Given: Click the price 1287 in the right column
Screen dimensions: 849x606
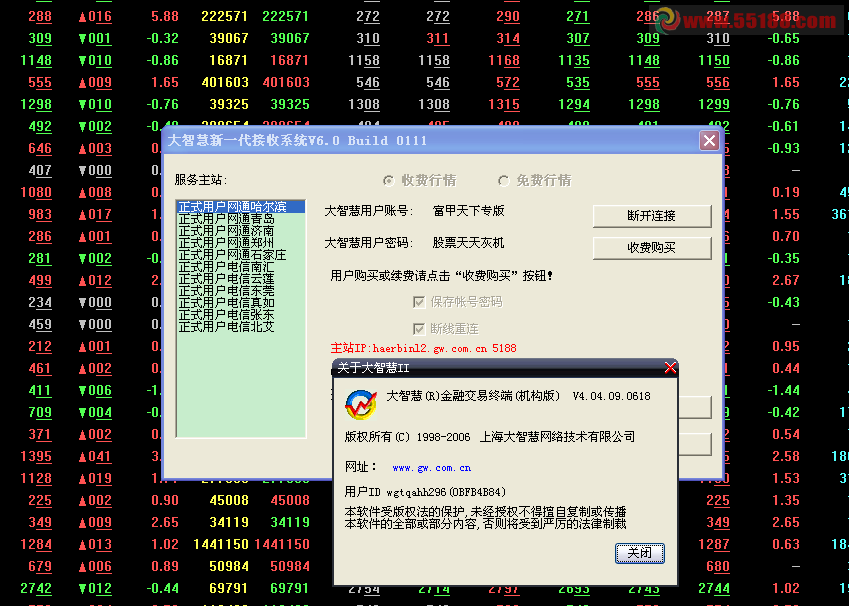Looking at the screenshot, I should tap(714, 545).
